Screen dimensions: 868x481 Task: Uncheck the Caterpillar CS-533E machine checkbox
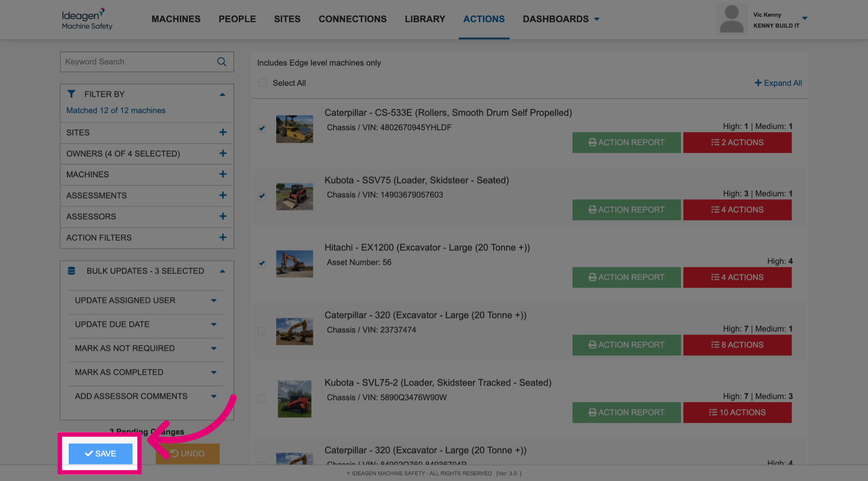[x=262, y=128]
